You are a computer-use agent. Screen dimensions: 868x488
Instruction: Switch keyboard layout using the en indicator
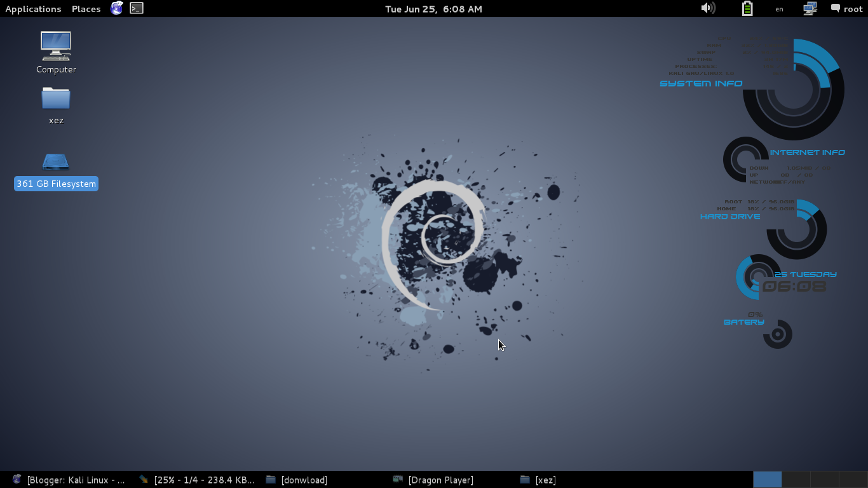(779, 9)
